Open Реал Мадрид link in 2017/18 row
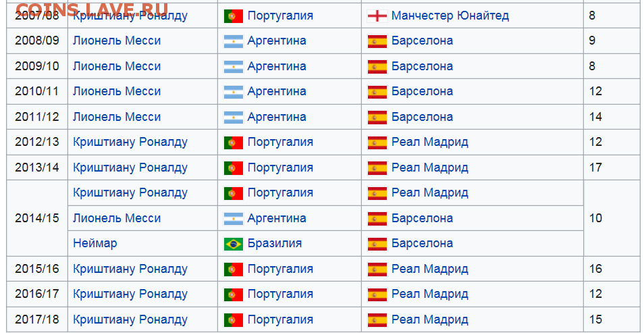The height and width of the screenshot is (333, 644). coord(429,319)
